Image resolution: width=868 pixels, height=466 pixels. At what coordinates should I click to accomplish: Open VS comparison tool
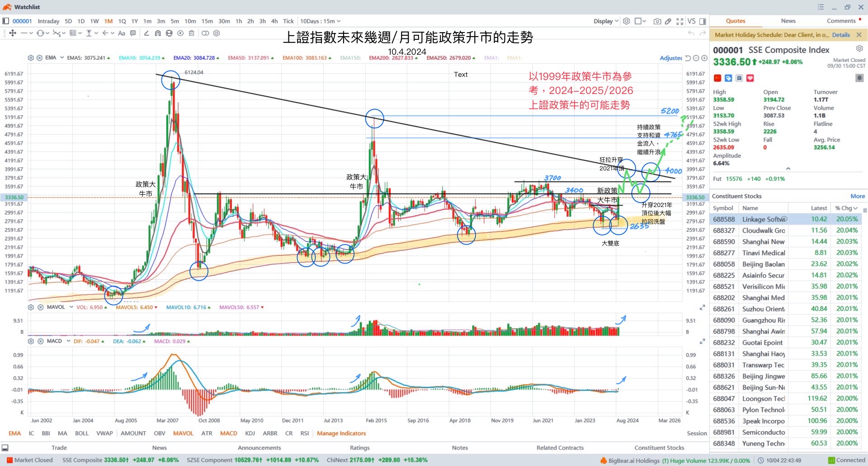tap(691, 21)
